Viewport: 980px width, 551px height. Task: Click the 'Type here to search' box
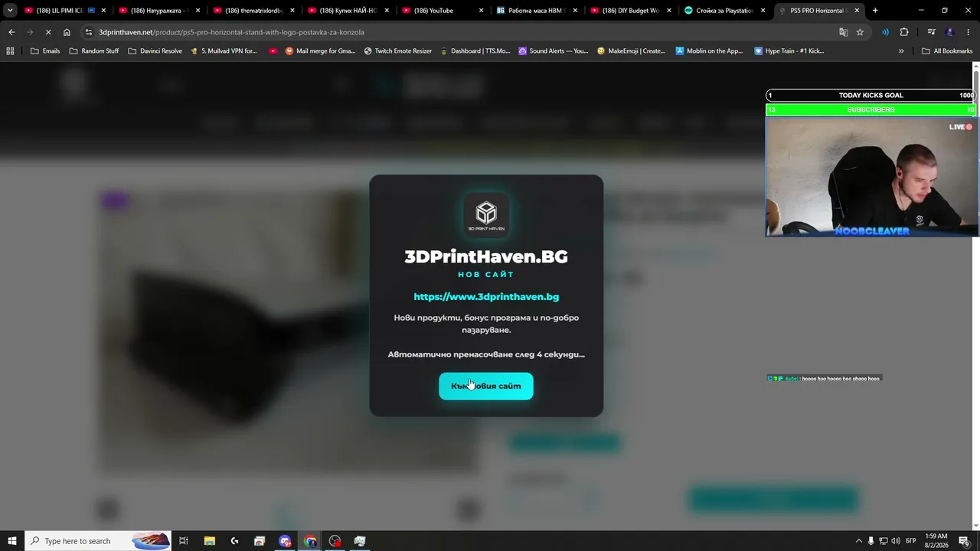click(98, 541)
